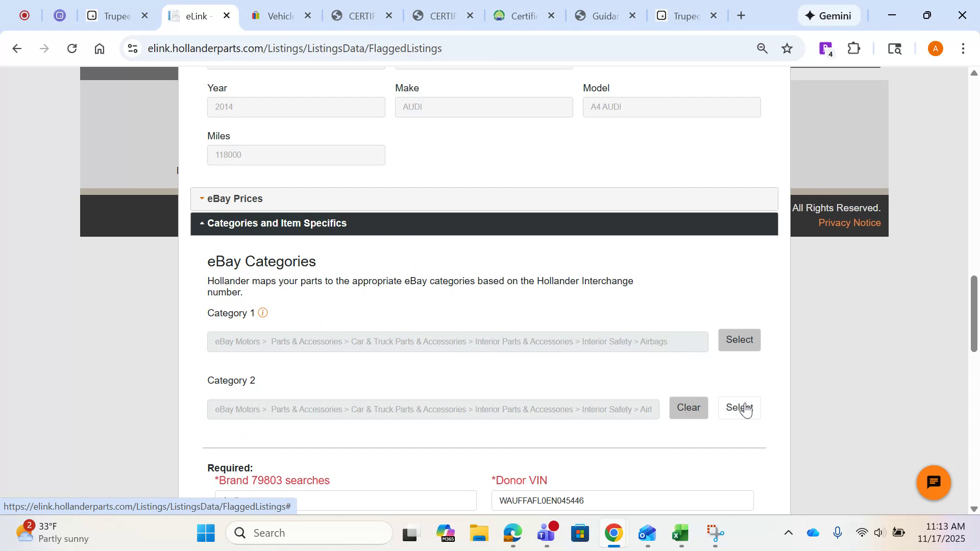This screenshot has height=551, width=980.
Task: Open the Gemini sparkle icon
Action: 811,15
